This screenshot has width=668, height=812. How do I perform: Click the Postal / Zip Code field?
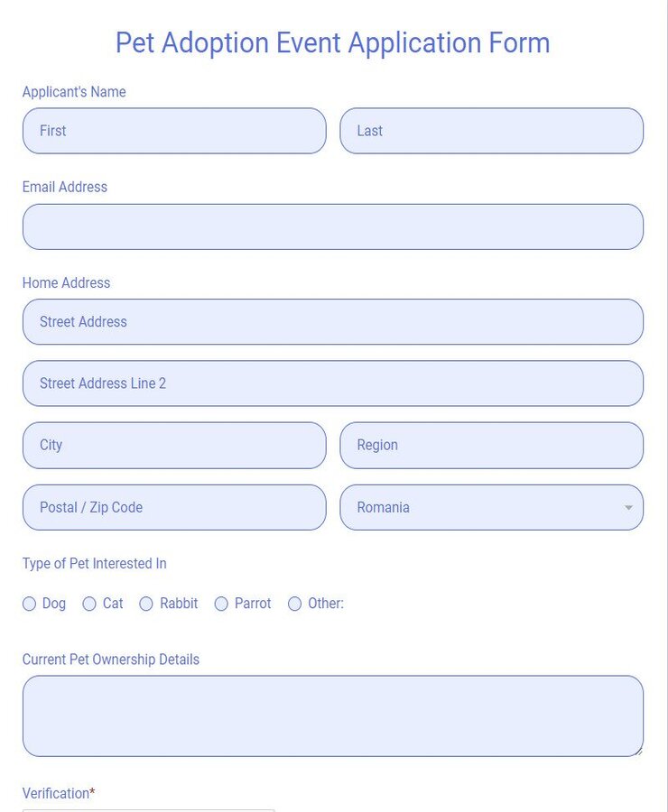pyautogui.click(x=173, y=507)
